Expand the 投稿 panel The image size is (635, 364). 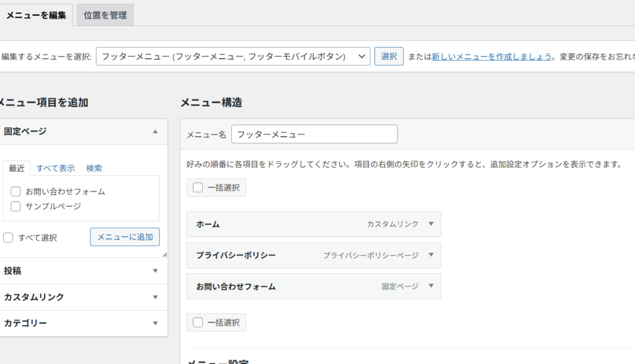155,271
